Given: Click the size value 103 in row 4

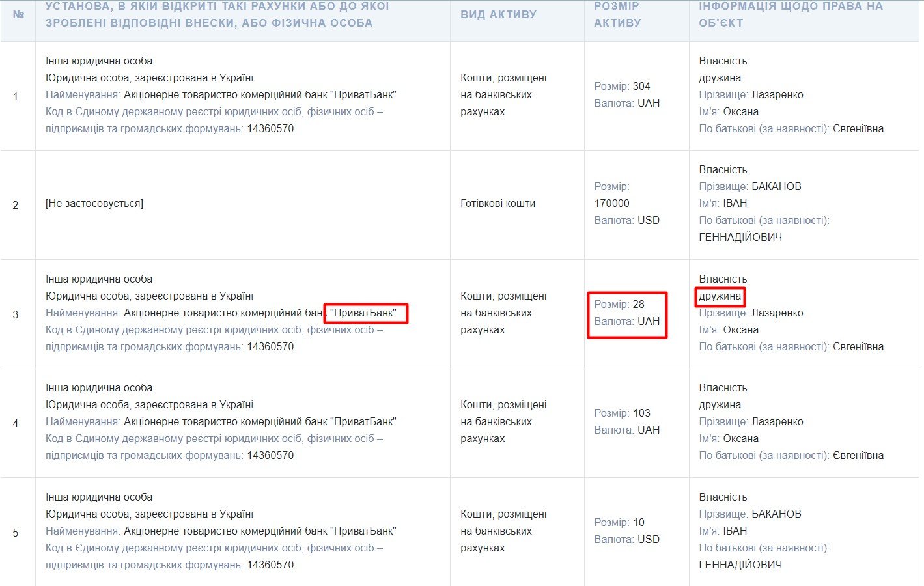Looking at the screenshot, I should (641, 413).
